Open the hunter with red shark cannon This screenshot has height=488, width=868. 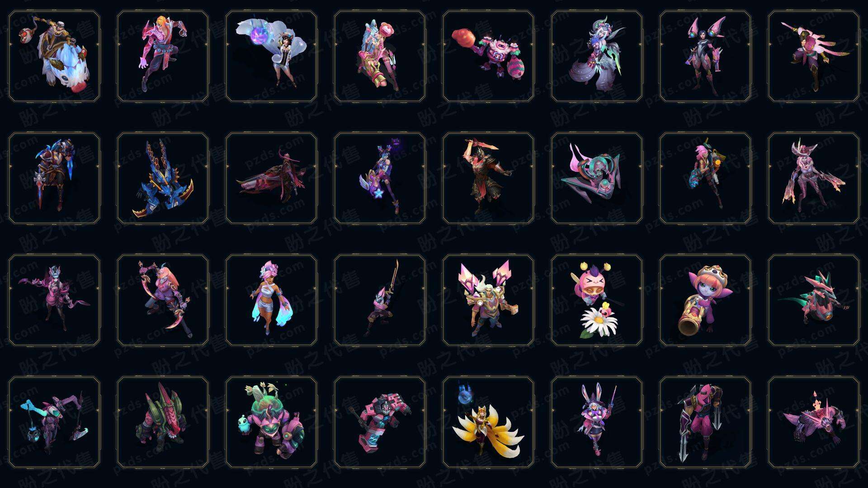pyautogui.click(x=271, y=178)
